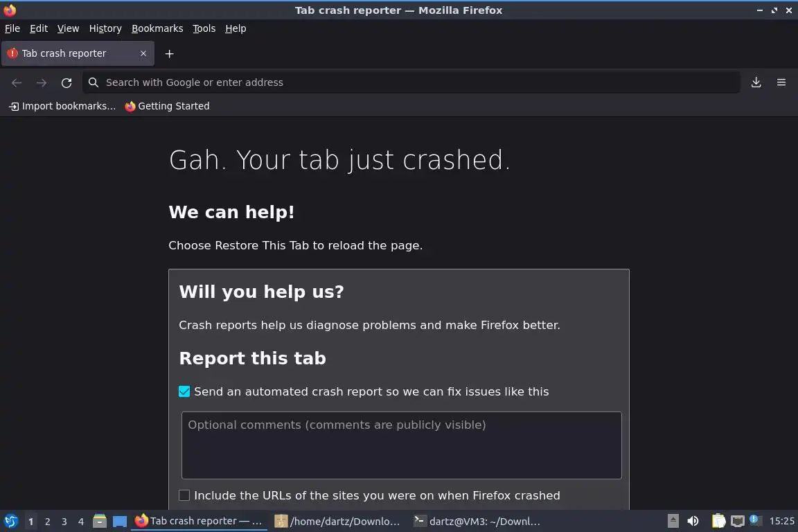798x532 pixels.
Task: Click the Optional comments text area
Action: click(402, 445)
